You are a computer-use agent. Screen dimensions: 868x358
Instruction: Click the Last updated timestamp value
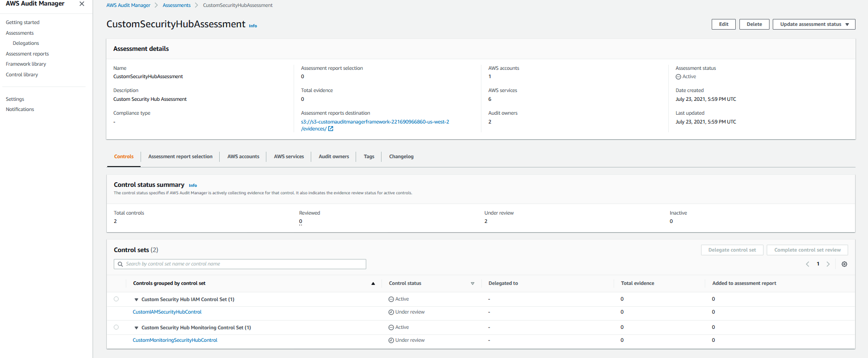tap(706, 122)
